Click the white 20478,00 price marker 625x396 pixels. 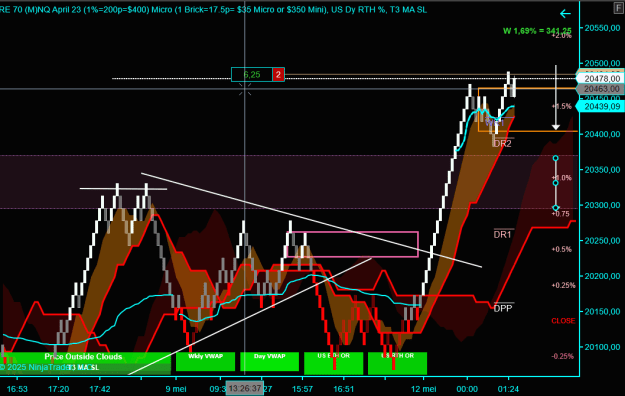click(x=601, y=79)
